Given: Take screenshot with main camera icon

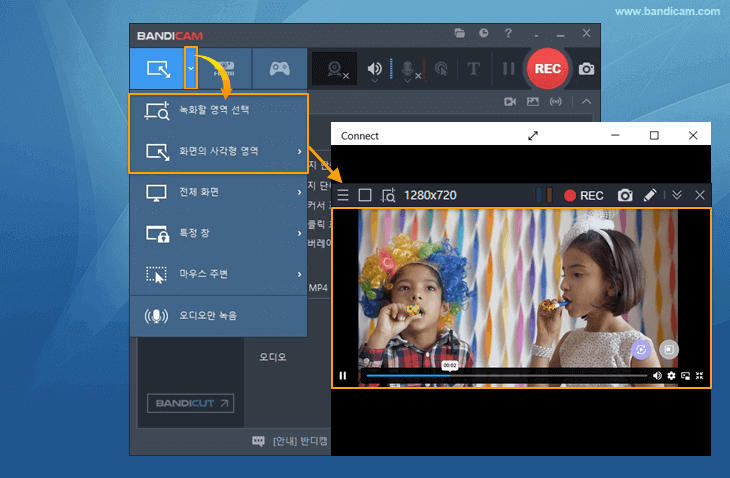Looking at the screenshot, I should pyautogui.click(x=587, y=69).
